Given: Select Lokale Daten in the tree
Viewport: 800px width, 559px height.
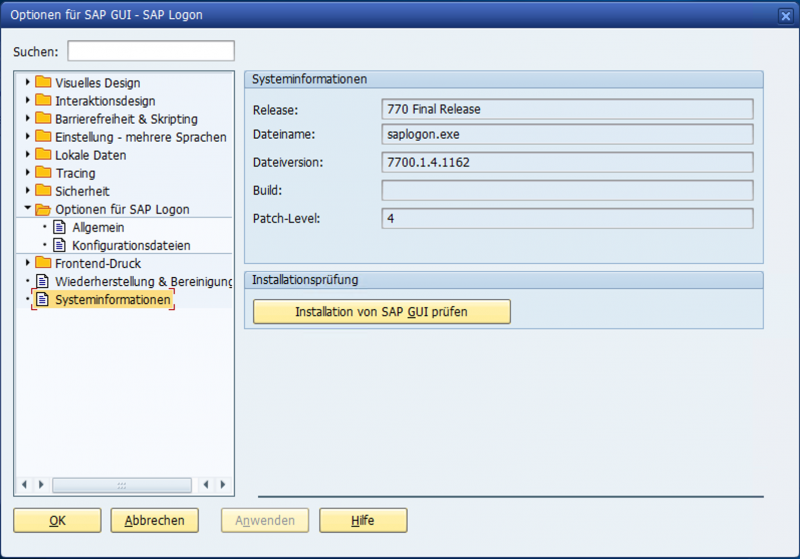Looking at the screenshot, I should point(90,155).
